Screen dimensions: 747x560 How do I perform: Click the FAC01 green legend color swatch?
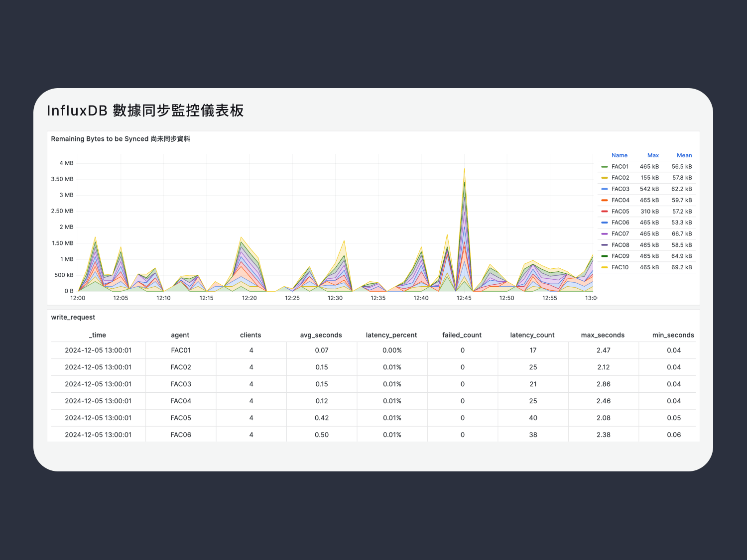(x=604, y=167)
